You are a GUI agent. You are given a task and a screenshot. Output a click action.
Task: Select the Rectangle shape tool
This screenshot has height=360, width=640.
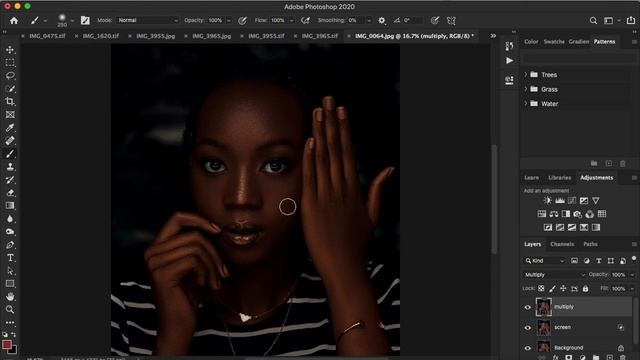(10, 284)
